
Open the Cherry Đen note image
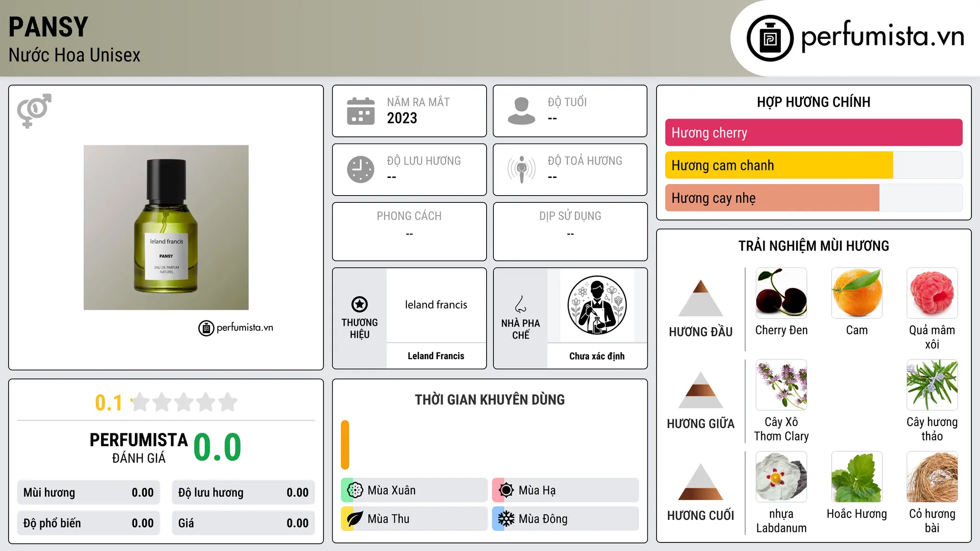click(x=781, y=293)
